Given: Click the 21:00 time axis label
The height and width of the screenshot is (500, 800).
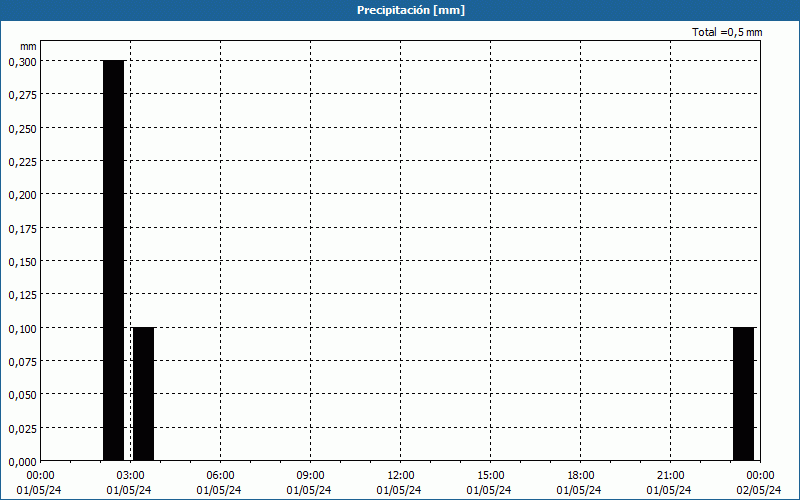Looking at the screenshot, I should pos(670,483).
